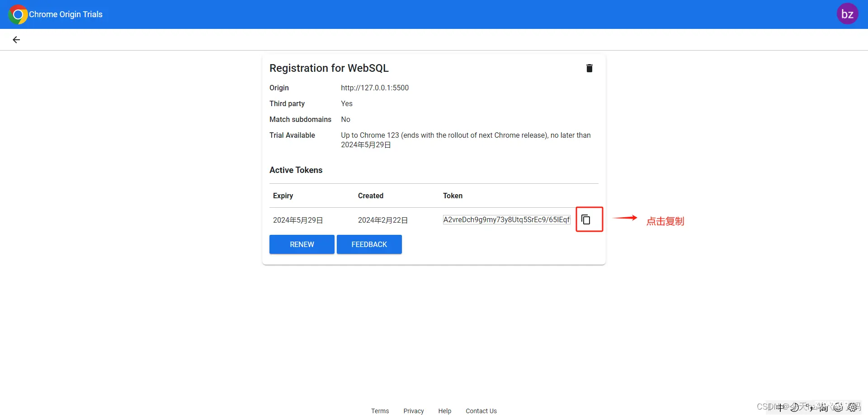Click the Match subdomains value No

(346, 120)
